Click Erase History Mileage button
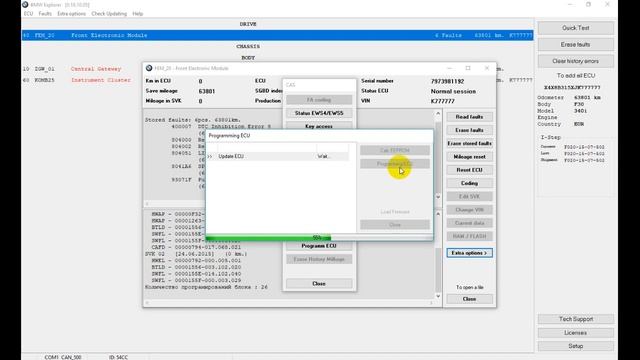Image resolution: width=640 pixels, height=360 pixels. tap(319, 259)
